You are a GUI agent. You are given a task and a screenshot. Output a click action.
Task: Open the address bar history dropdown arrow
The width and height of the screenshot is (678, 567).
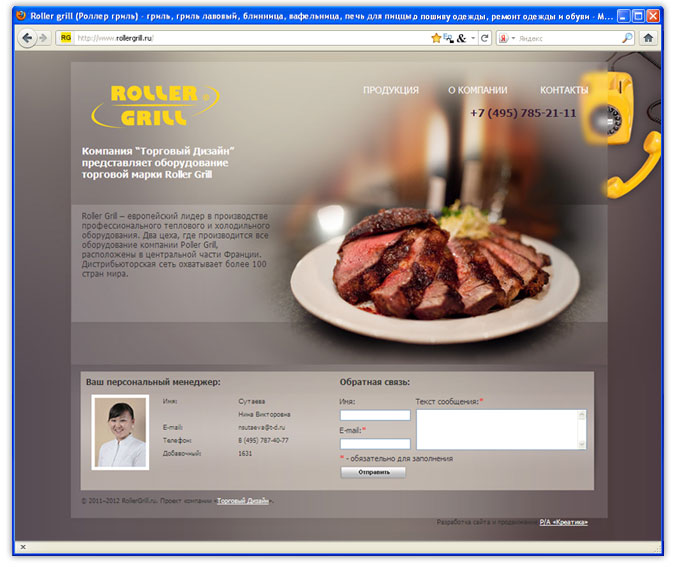[473, 38]
